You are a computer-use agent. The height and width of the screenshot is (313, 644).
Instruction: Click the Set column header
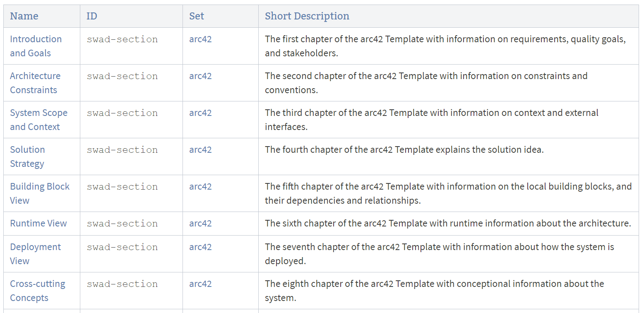click(x=197, y=16)
